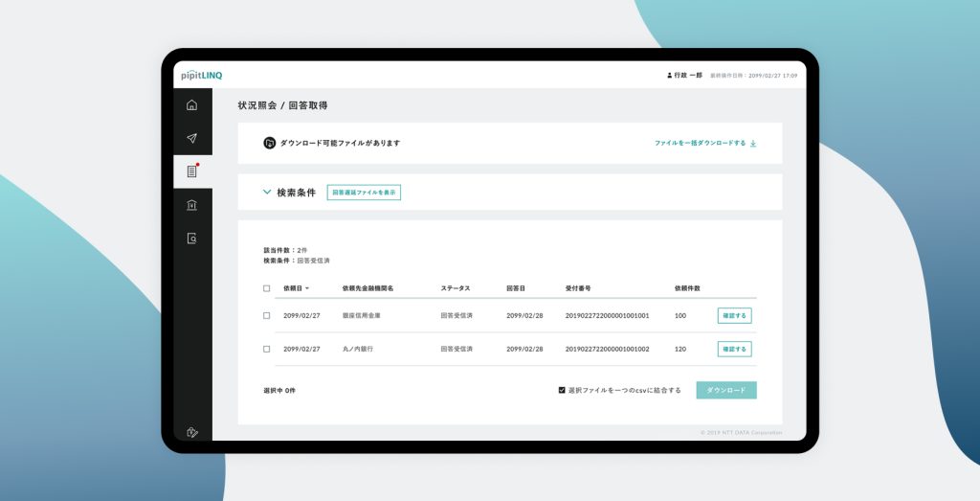The image size is (980, 501).
Task: Click the user icon beside 行政 一郎
Action: pos(669,75)
